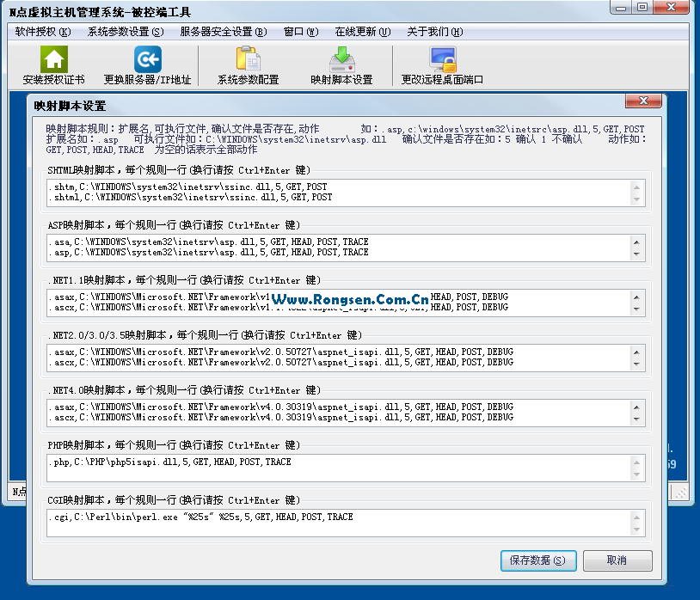Viewport: 700px width, 600px height.
Task: Open the change server/IP address tool
Action: coord(147,59)
